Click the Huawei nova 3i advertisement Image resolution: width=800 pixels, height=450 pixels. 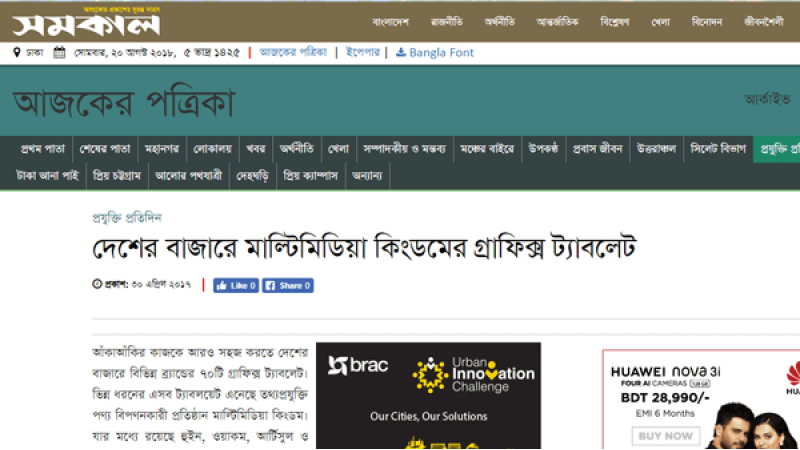click(x=701, y=399)
